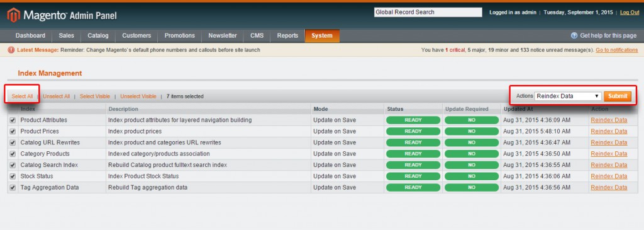The width and height of the screenshot is (644, 230).
Task: Click the Description column header
Action: (x=123, y=109)
